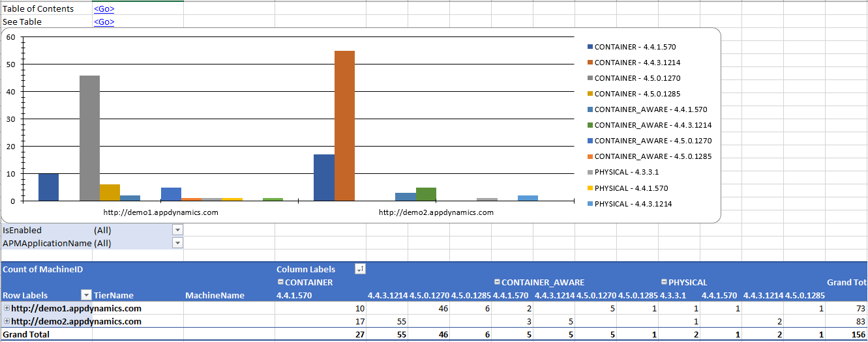The image size is (868, 342).
Task: Expand the demo2.appdynamics.com row
Action: point(7,321)
